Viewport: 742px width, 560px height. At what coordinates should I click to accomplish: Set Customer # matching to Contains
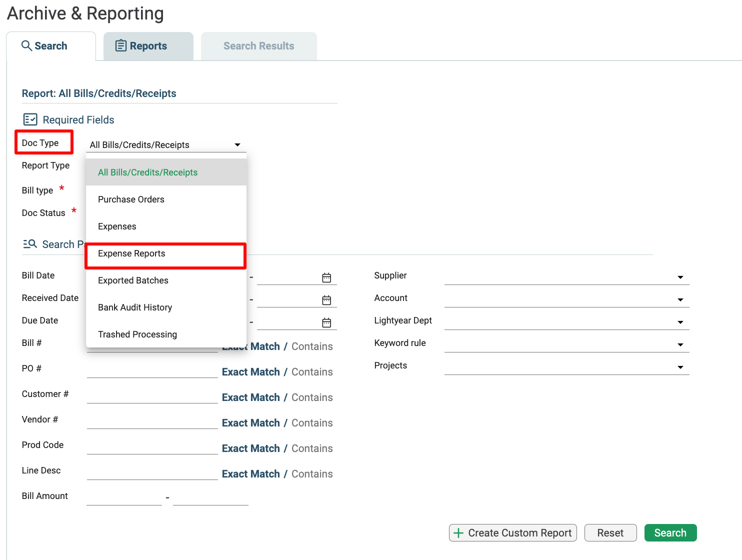click(x=312, y=397)
